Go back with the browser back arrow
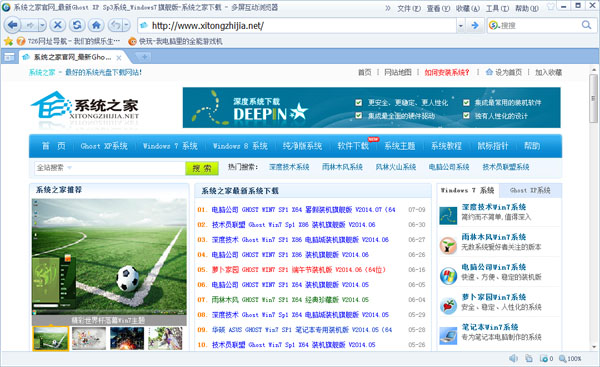Screen dimensions: 600x367 (x=12, y=26)
